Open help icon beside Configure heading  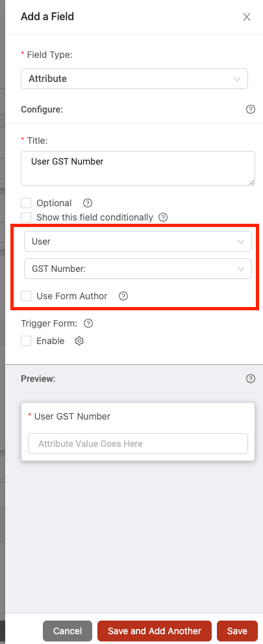click(250, 110)
